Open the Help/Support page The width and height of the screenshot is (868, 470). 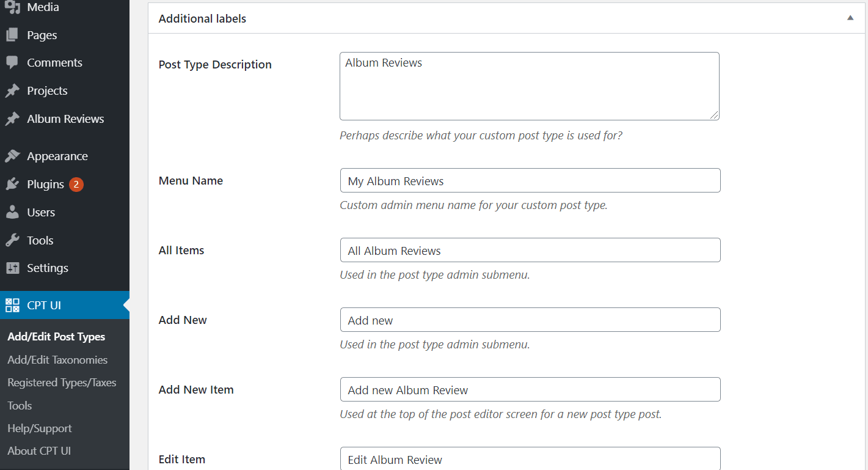click(x=39, y=428)
